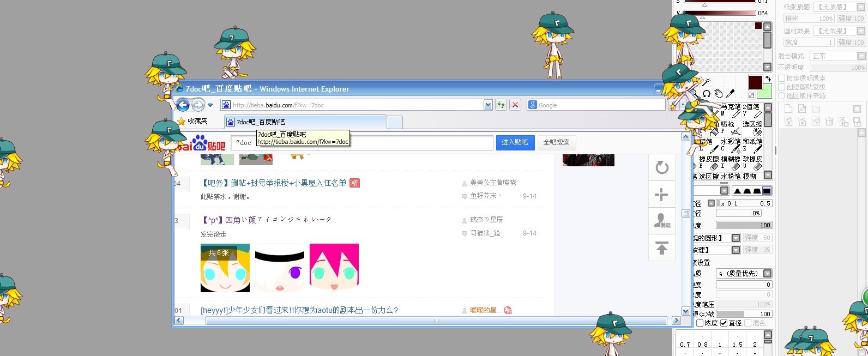868x356 pixels.
Task: Click the Tieba search input field
Action: point(362,142)
